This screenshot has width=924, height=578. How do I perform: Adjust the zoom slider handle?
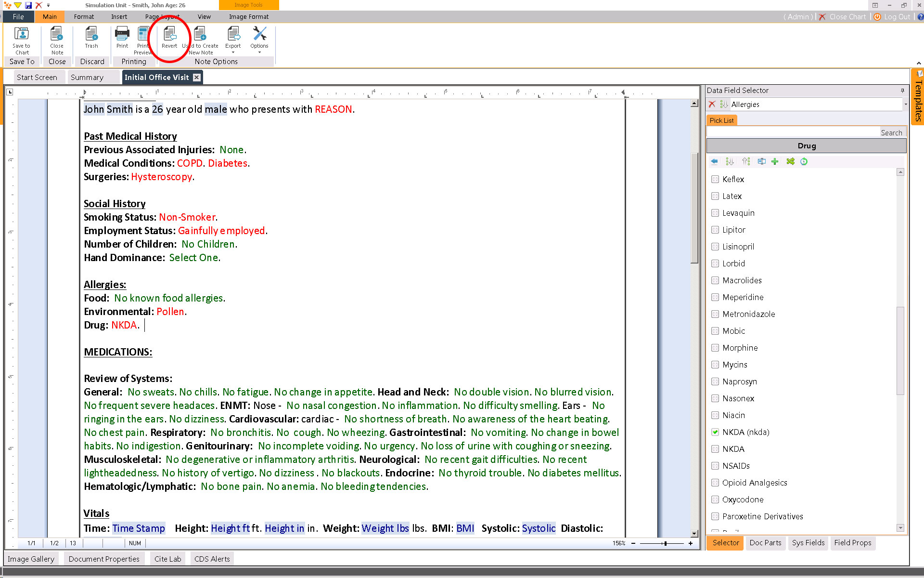pos(665,543)
